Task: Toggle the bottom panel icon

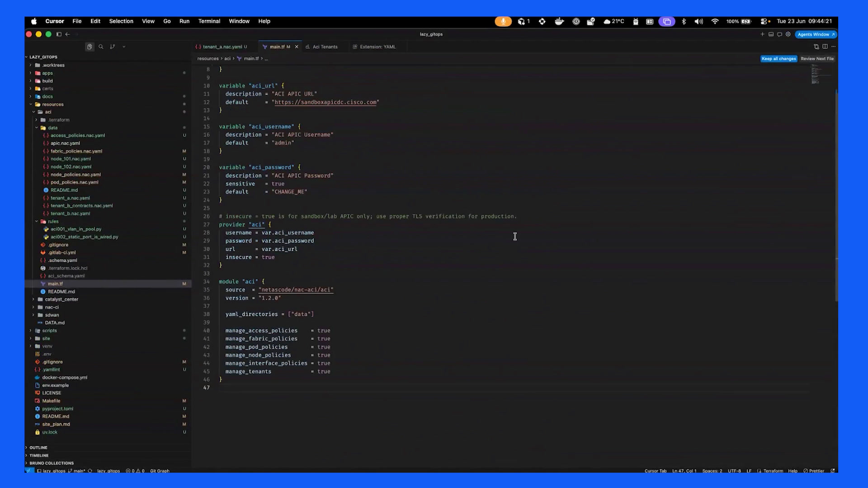Action: click(771, 34)
